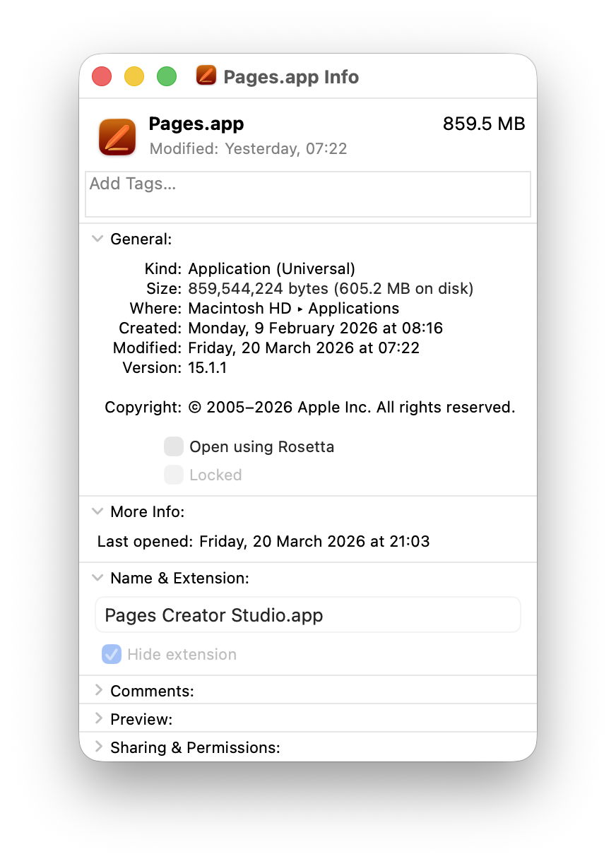Uncheck the Hide extension checkbox
The width and height of the screenshot is (616, 866).
point(112,654)
